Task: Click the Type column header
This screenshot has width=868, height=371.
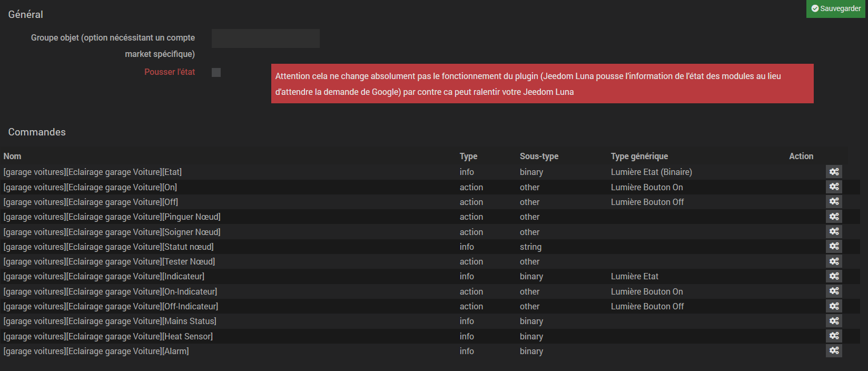Action: [x=468, y=157]
